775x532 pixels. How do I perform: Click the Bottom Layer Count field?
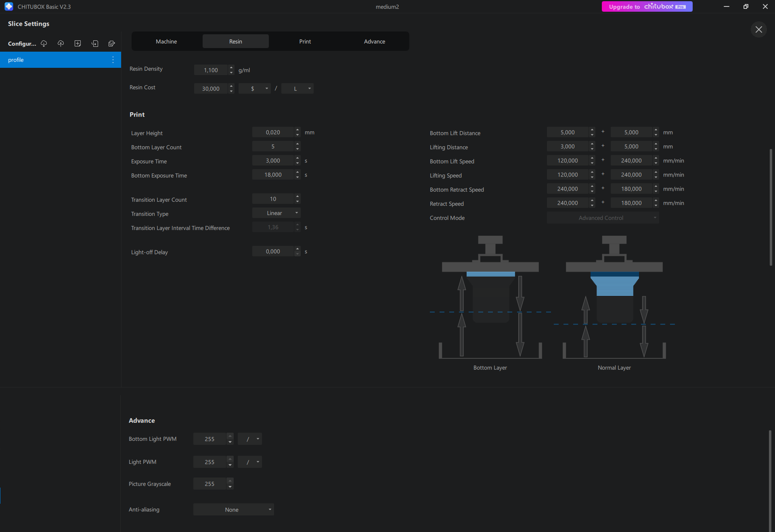[x=273, y=146]
